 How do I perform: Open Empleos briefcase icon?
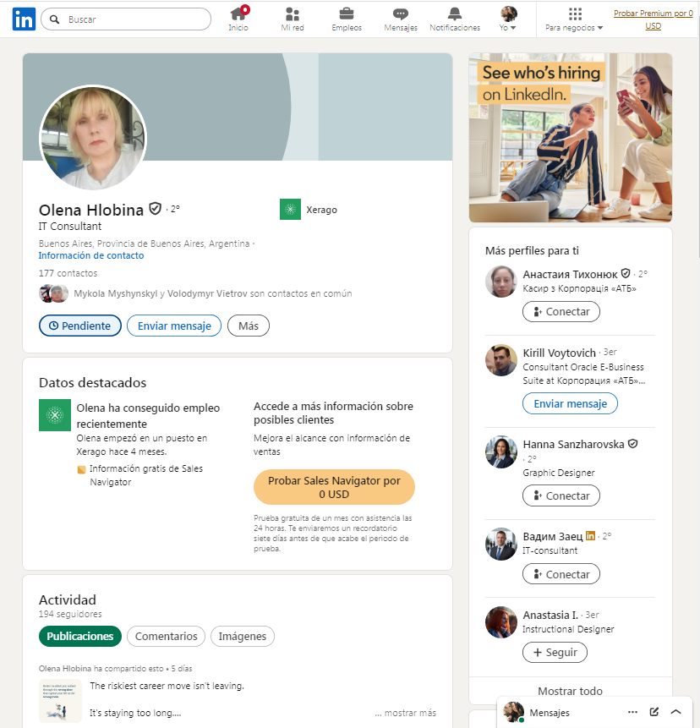tap(347, 19)
